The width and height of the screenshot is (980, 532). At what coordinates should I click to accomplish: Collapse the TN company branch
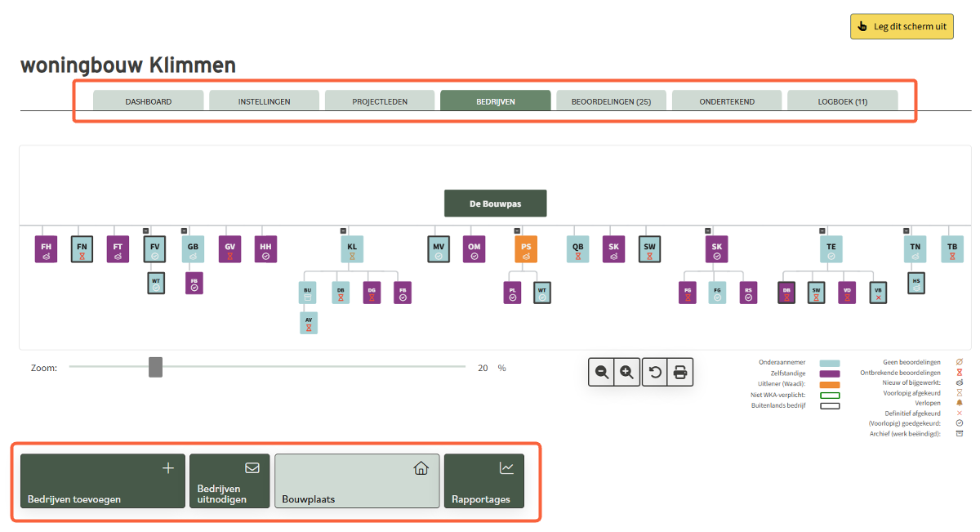pyautogui.click(x=906, y=231)
